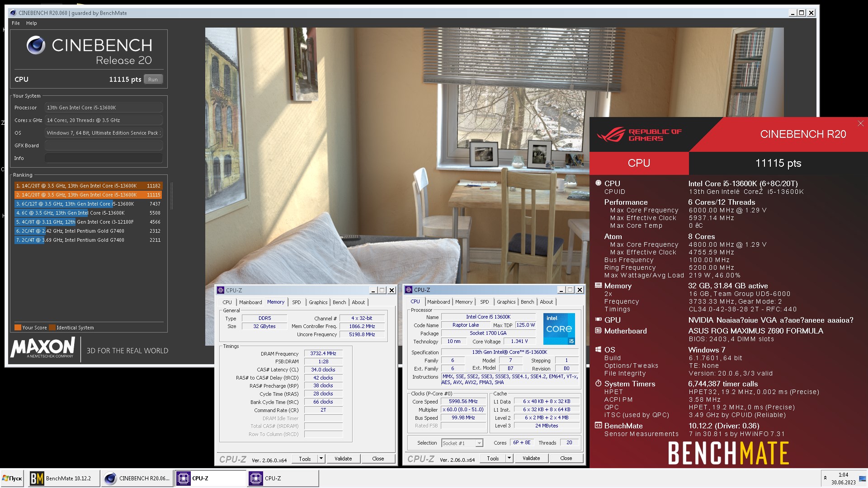Activate the second CPU-Z taskbar item

click(x=283, y=478)
